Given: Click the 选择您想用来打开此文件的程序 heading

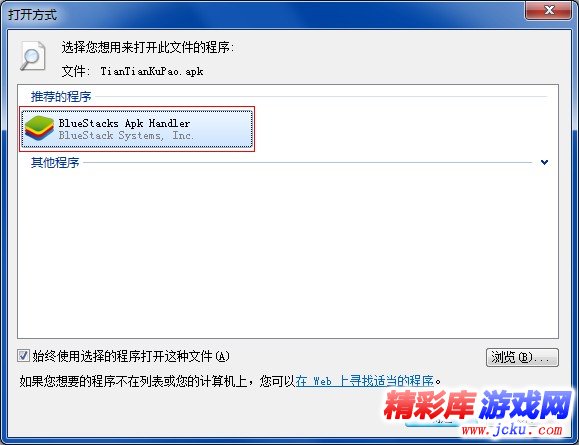Looking at the screenshot, I should (x=148, y=47).
